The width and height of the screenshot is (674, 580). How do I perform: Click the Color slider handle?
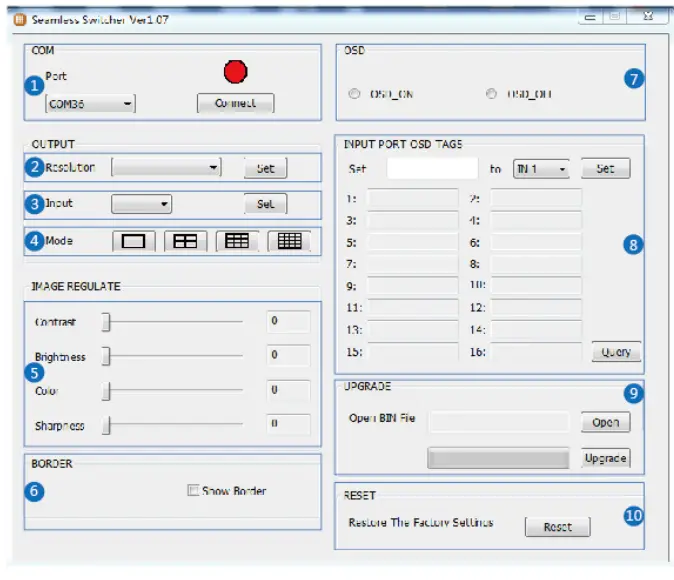(106, 391)
